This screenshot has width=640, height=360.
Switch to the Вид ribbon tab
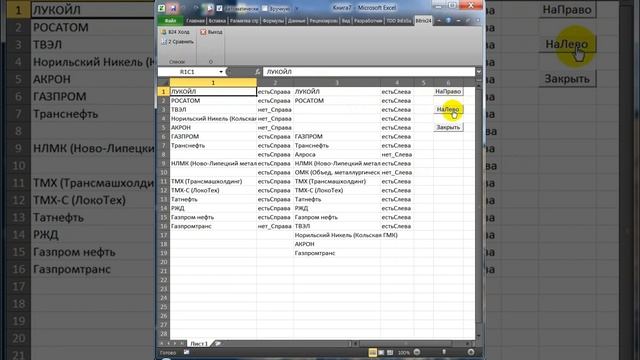(346, 20)
